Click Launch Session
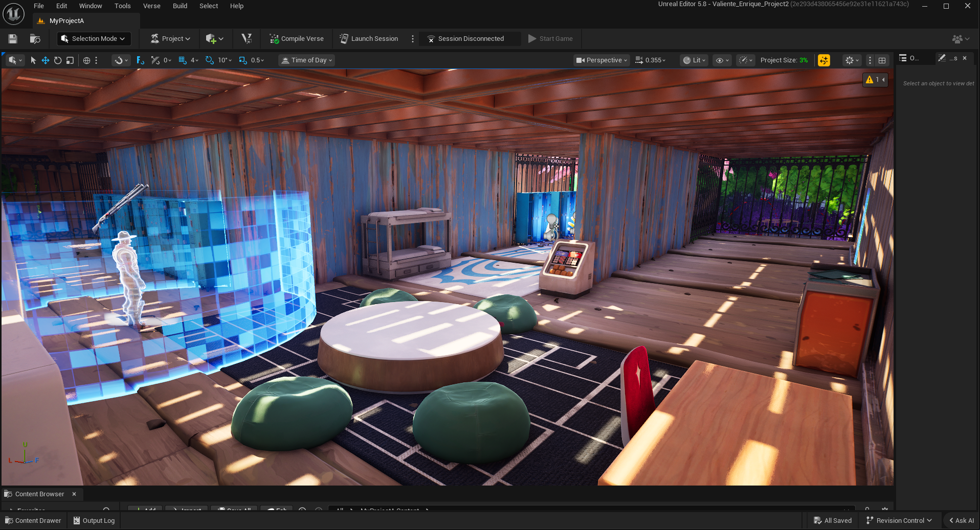The height and width of the screenshot is (530, 980). point(369,39)
